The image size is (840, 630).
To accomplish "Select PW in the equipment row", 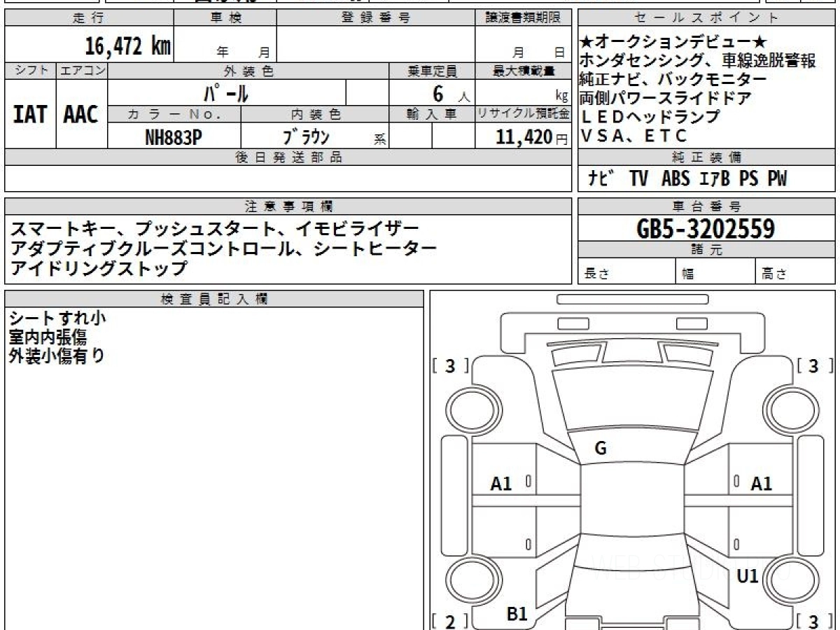I will [x=777, y=179].
